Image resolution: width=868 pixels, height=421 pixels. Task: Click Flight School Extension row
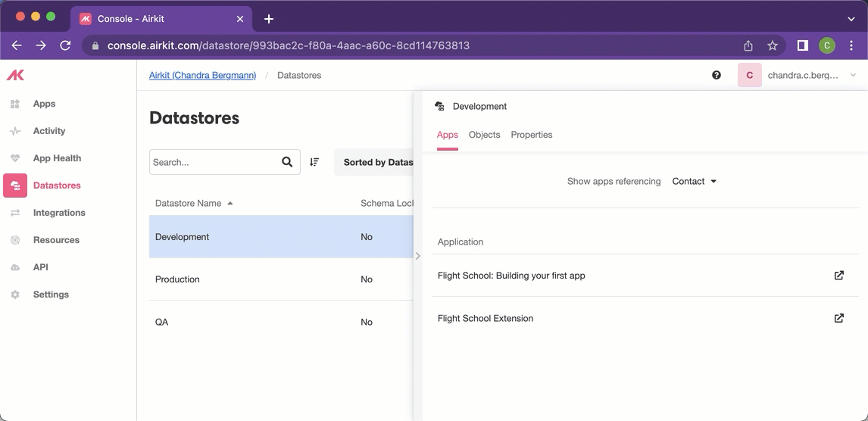(x=645, y=318)
